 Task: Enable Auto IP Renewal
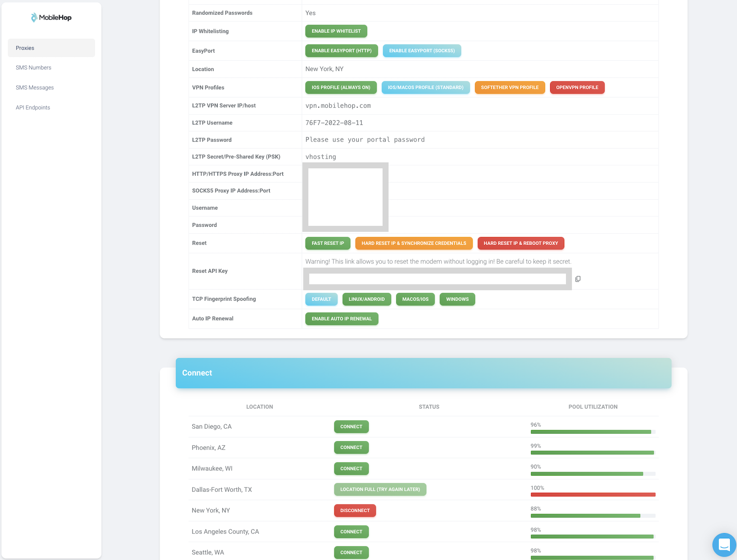342,319
